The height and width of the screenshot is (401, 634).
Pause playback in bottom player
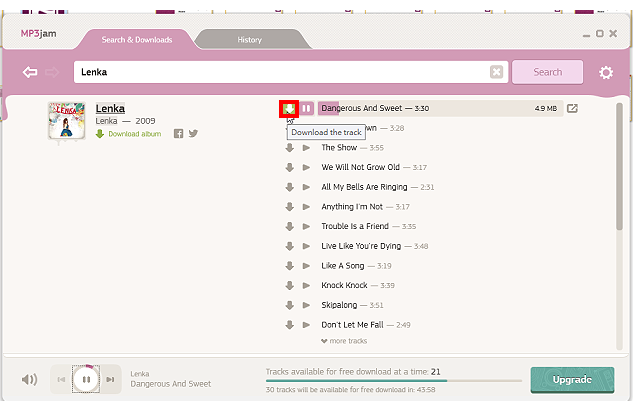coord(86,379)
